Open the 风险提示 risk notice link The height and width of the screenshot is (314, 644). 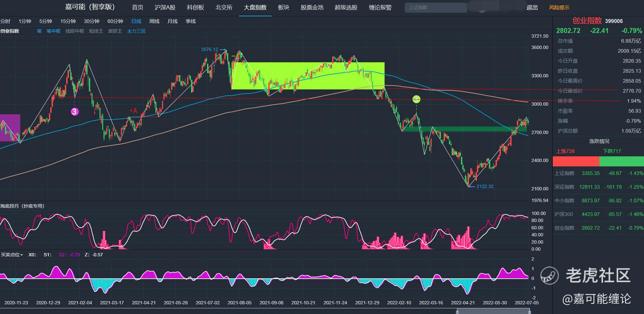(559, 7)
